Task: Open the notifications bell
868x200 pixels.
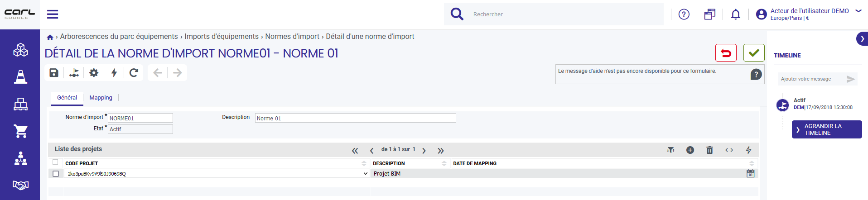Action: [736, 14]
